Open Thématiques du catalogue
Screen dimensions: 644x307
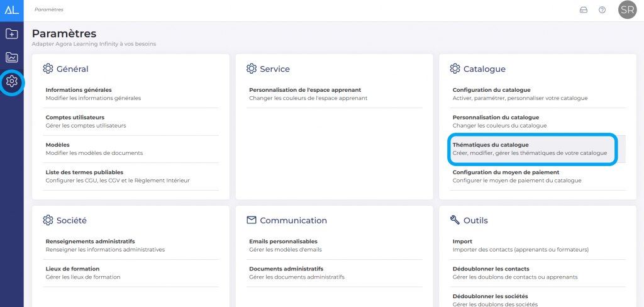pos(491,145)
